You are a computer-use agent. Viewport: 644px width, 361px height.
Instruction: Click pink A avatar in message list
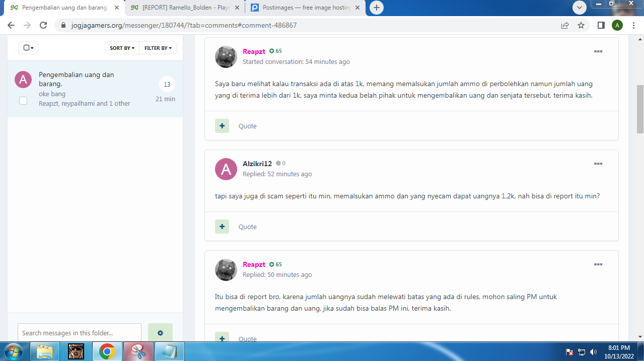point(23,79)
